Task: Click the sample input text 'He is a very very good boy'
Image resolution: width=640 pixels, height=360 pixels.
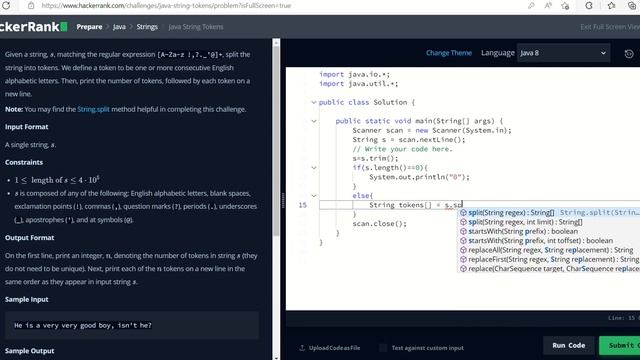Action: click(x=83, y=326)
